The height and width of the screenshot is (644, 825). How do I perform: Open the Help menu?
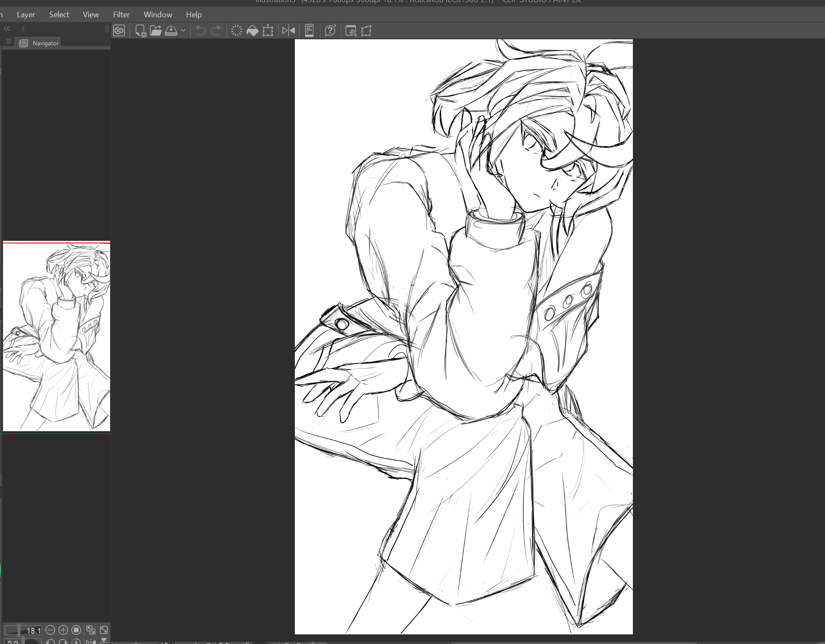pos(194,15)
